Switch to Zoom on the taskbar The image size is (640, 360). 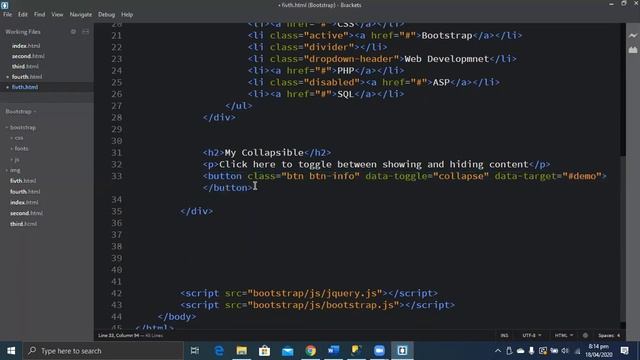point(379,351)
